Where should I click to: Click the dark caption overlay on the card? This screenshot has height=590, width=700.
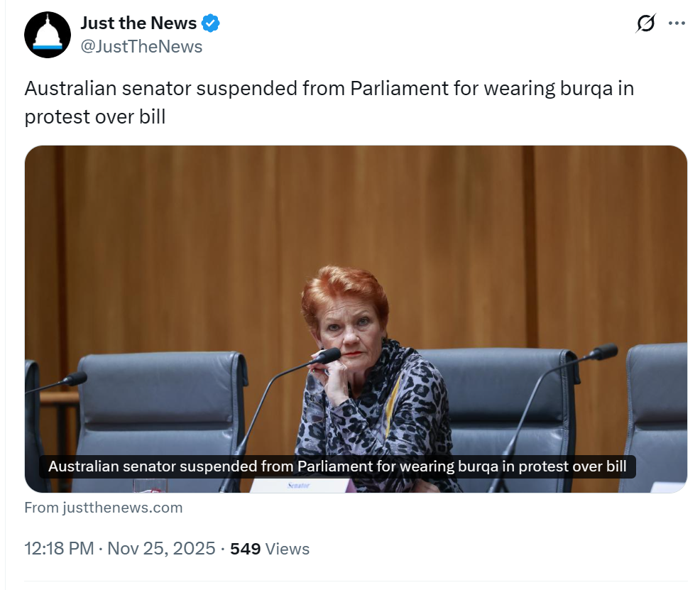coord(337,466)
